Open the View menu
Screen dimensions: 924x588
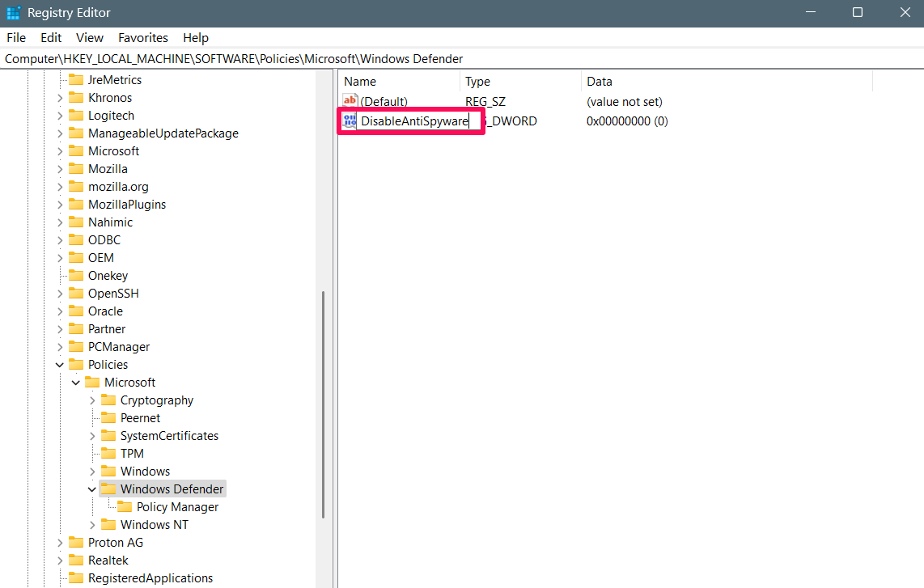(90, 38)
